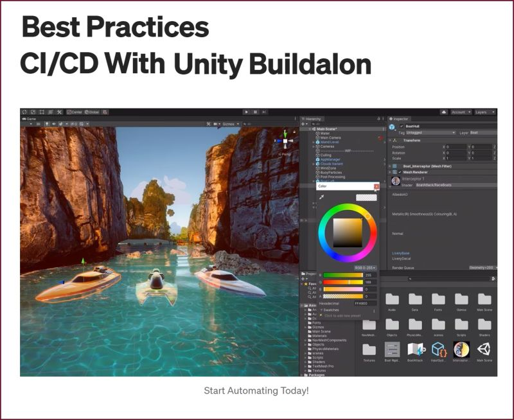Click the saturation brightness square
Screen dimensions: 514x420
tap(348, 232)
